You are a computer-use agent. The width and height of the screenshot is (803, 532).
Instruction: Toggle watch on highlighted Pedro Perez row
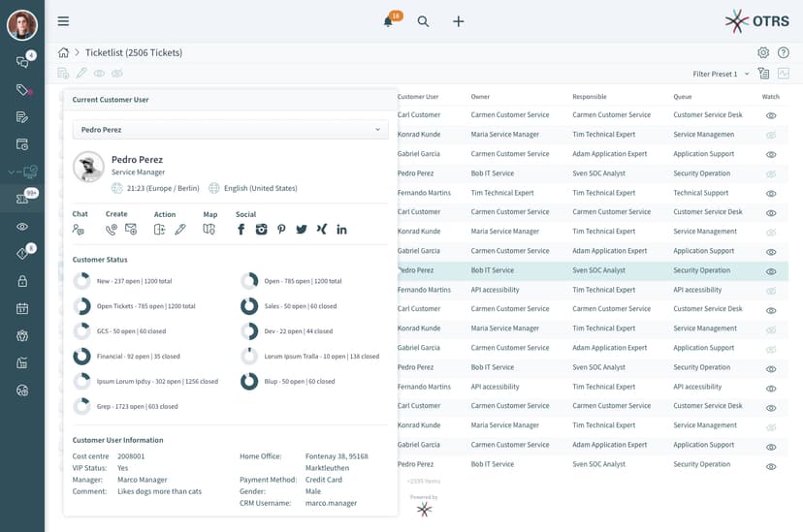click(771, 271)
